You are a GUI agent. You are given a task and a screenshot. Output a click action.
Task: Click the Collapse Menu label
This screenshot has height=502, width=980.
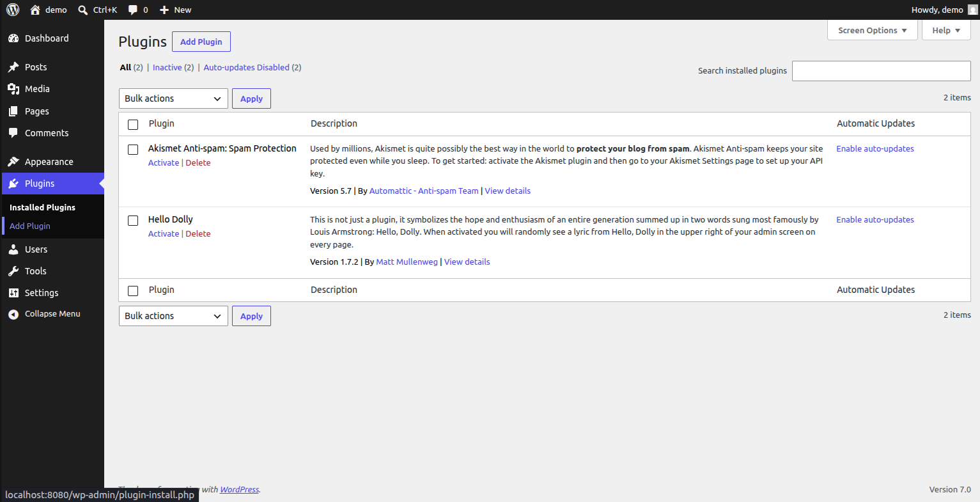52,314
